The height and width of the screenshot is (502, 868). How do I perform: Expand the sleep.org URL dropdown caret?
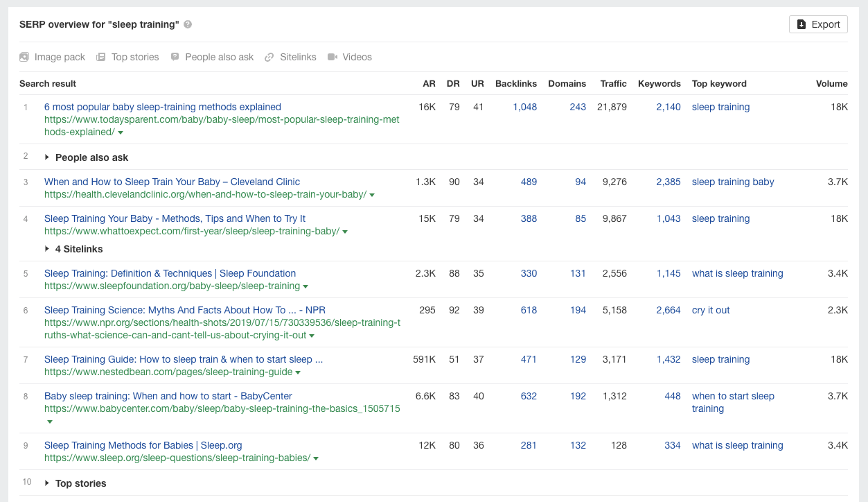316,458
